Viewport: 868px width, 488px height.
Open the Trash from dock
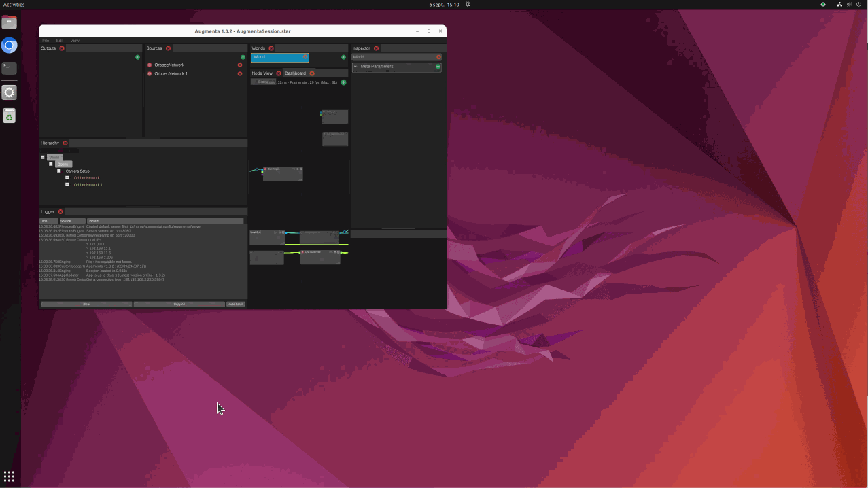[10, 116]
